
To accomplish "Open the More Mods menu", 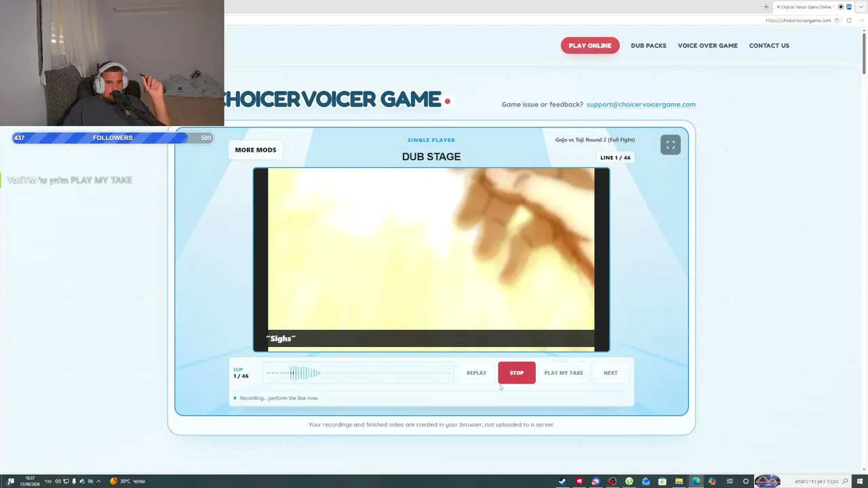I will pyautogui.click(x=256, y=150).
